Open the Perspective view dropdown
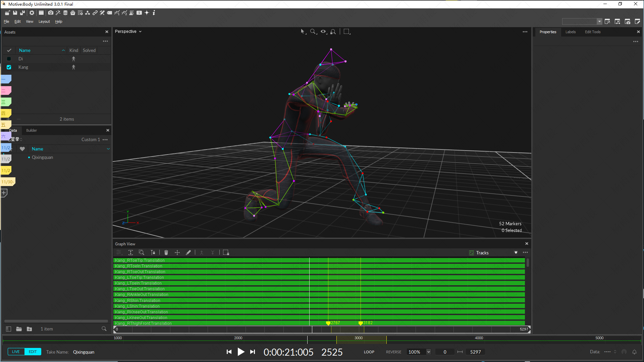The width and height of the screenshot is (644, 362). (x=128, y=32)
